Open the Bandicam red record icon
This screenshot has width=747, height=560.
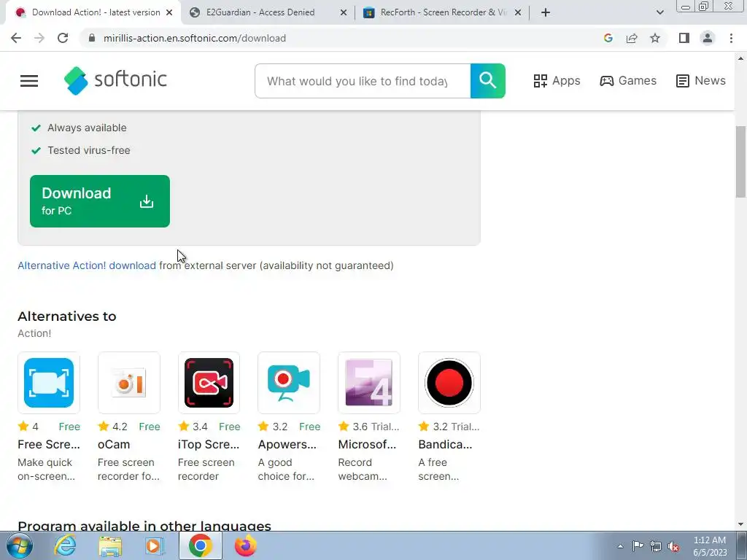(449, 383)
